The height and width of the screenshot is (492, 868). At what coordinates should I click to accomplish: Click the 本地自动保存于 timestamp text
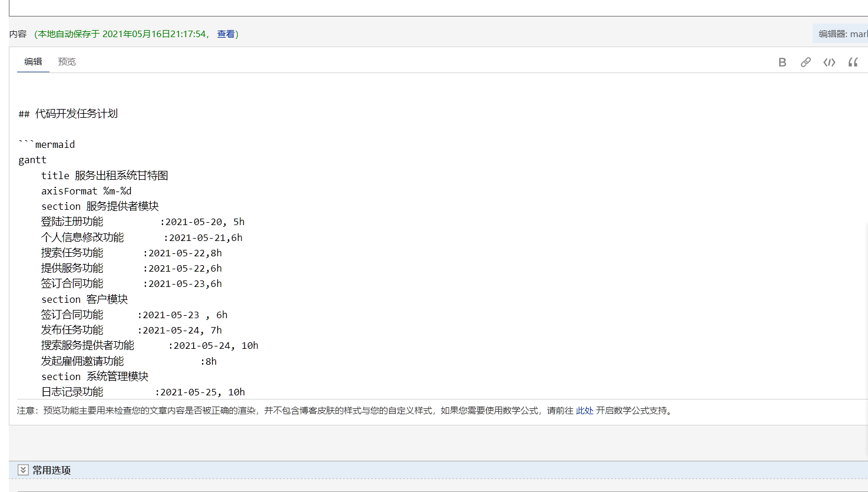point(122,34)
